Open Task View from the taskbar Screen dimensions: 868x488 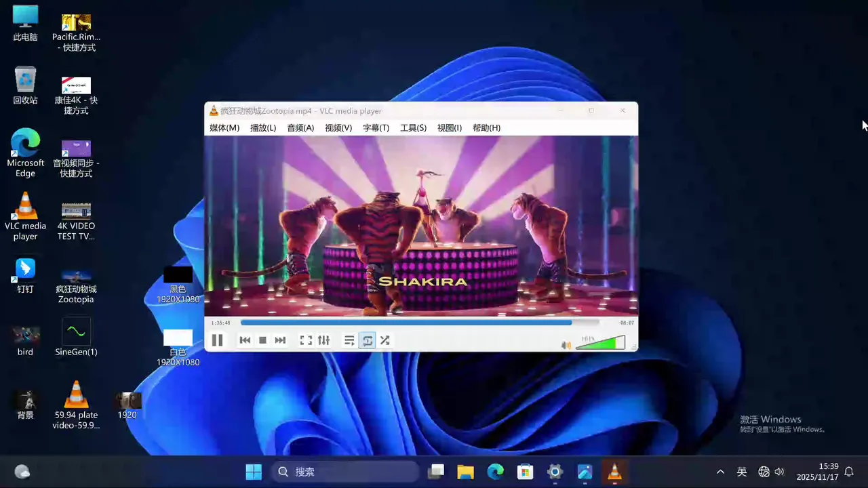coord(437,472)
